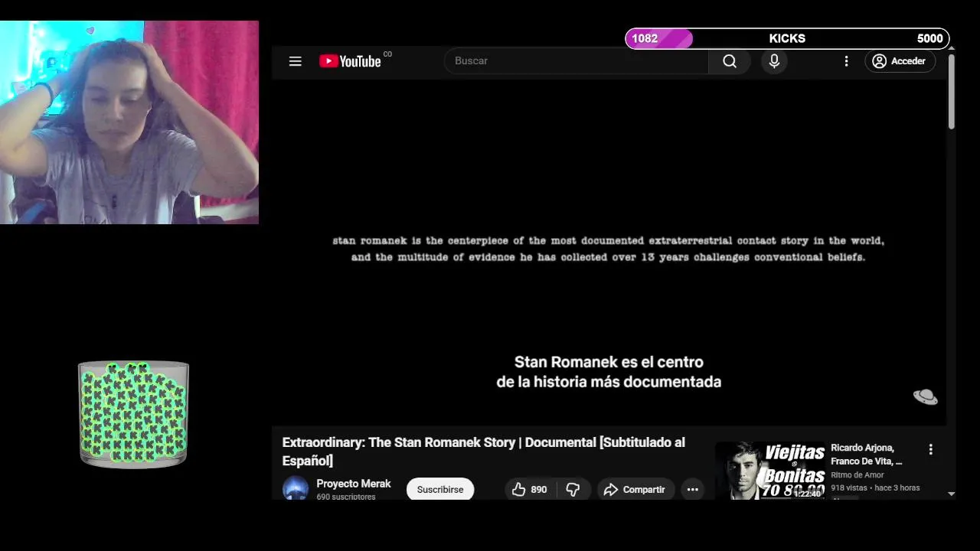
Task: Dislike the video with thumbs down
Action: (573, 489)
